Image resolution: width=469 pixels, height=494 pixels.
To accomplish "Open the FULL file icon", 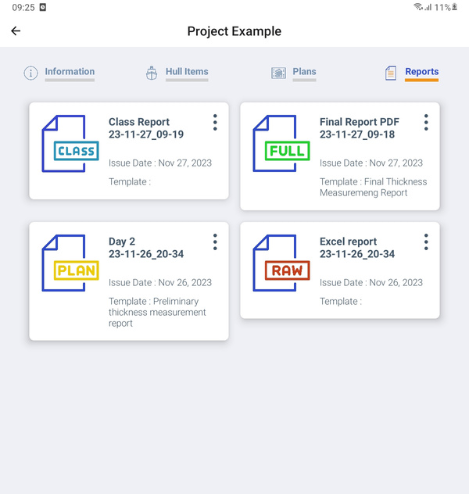I will pyautogui.click(x=281, y=144).
